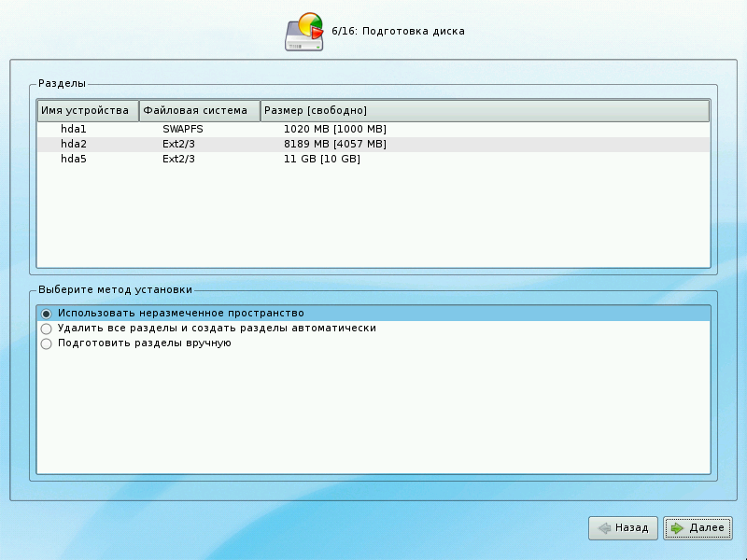Click the 'Разделы' group label

[x=62, y=84]
